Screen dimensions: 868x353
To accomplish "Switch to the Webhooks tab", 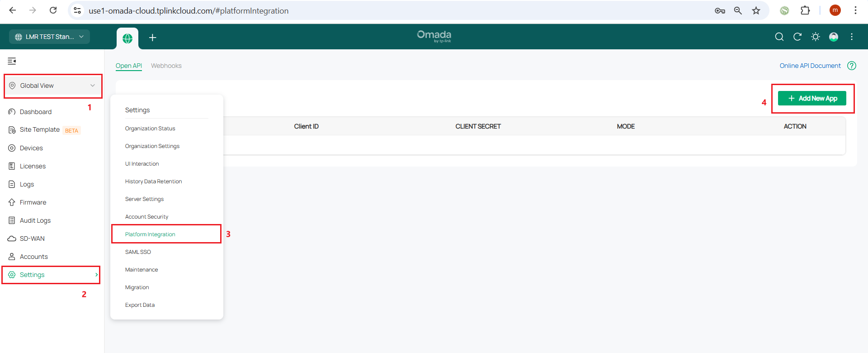I will (166, 66).
